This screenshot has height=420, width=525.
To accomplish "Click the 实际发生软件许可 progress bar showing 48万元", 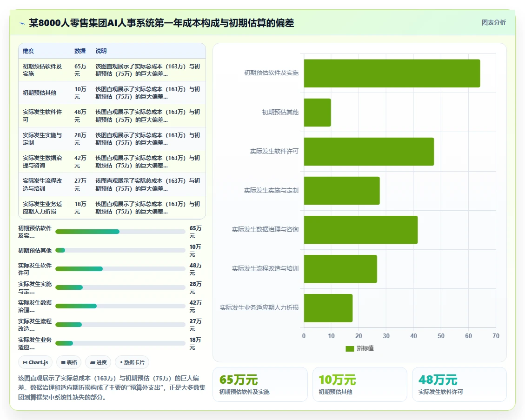I will [120, 269].
